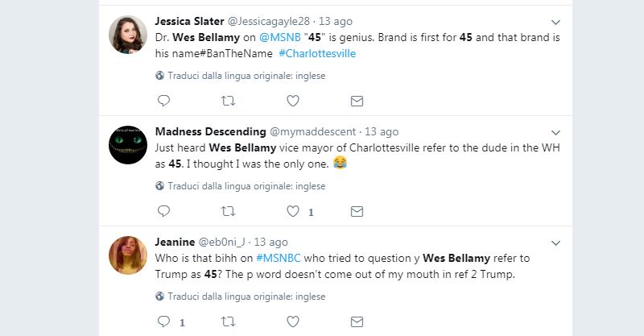
Task: Open Madness Descending's profile picture
Action: point(128,145)
